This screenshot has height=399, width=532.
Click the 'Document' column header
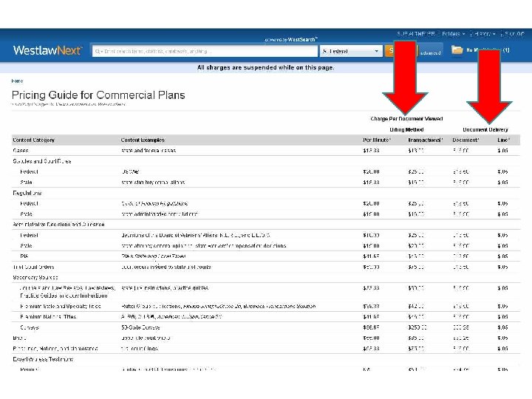tap(465, 140)
